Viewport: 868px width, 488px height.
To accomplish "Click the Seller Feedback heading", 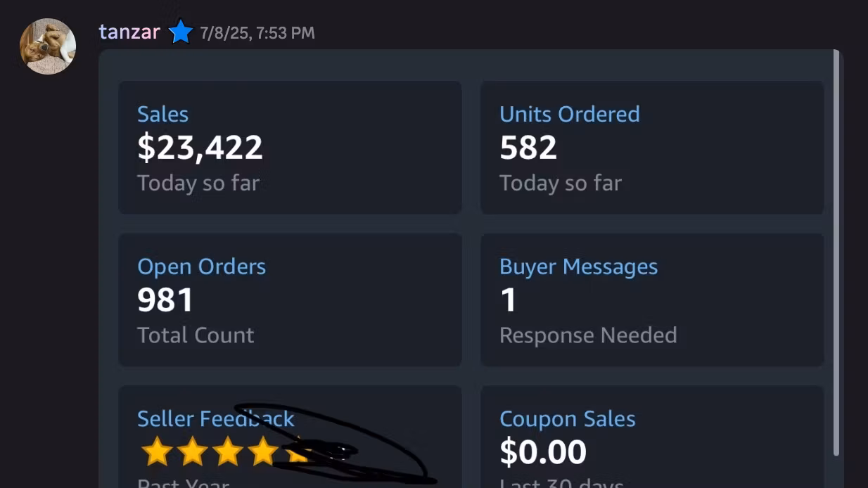I will (215, 418).
